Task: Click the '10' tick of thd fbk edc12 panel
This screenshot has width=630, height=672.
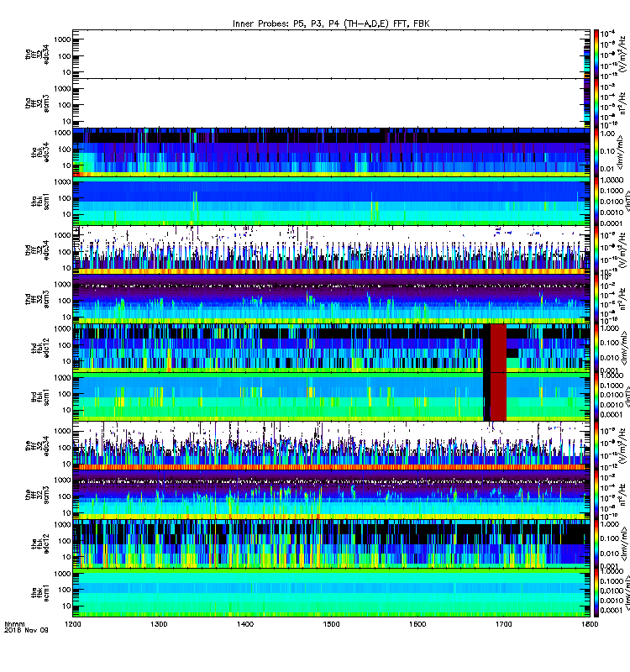Action: [66, 361]
